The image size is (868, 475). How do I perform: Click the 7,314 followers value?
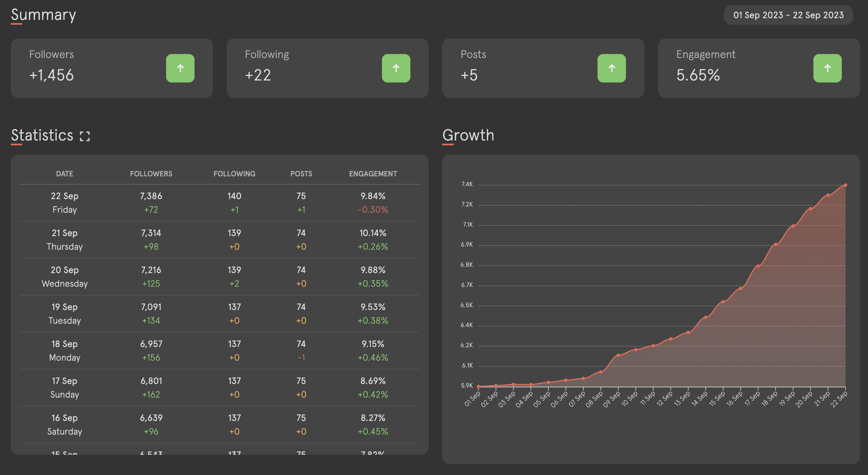pos(151,233)
